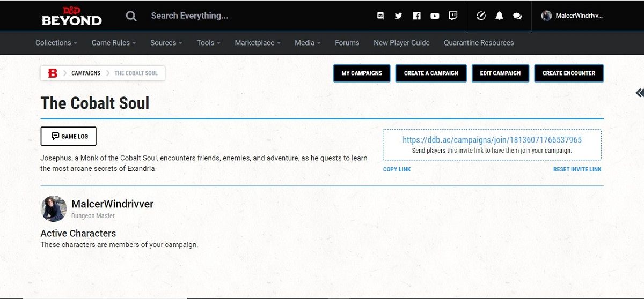Expand the Sources menu
This screenshot has height=299, width=644.
(166, 43)
